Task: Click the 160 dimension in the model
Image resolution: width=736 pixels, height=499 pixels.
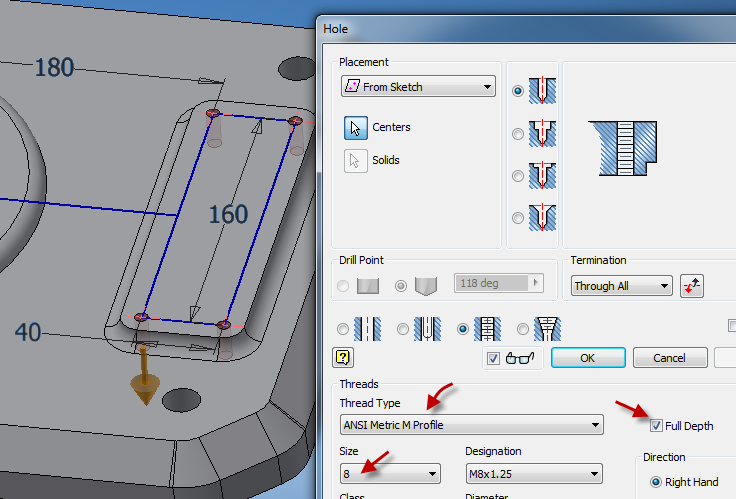Action: tap(228, 215)
